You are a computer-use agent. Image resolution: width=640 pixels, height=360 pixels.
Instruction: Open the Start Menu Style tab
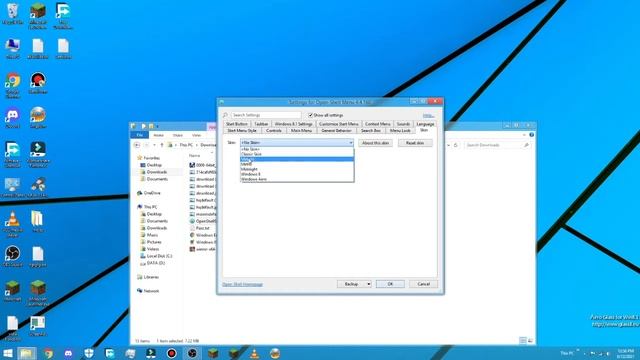[242, 131]
